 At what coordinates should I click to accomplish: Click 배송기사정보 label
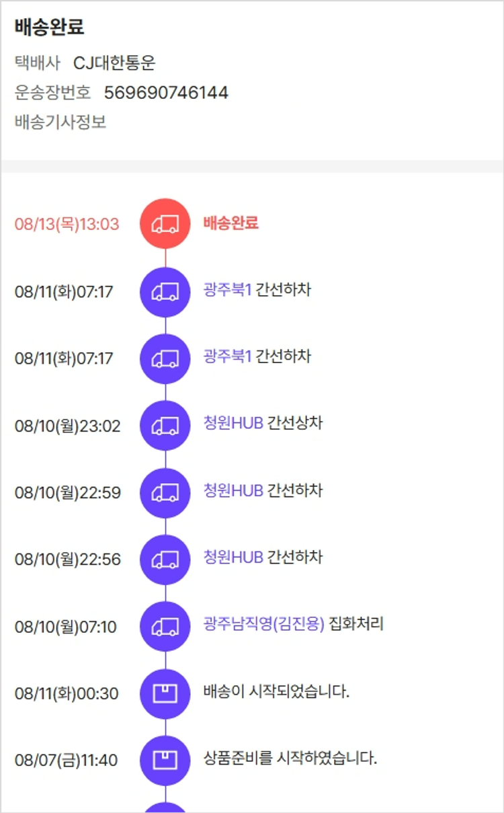[x=60, y=122]
